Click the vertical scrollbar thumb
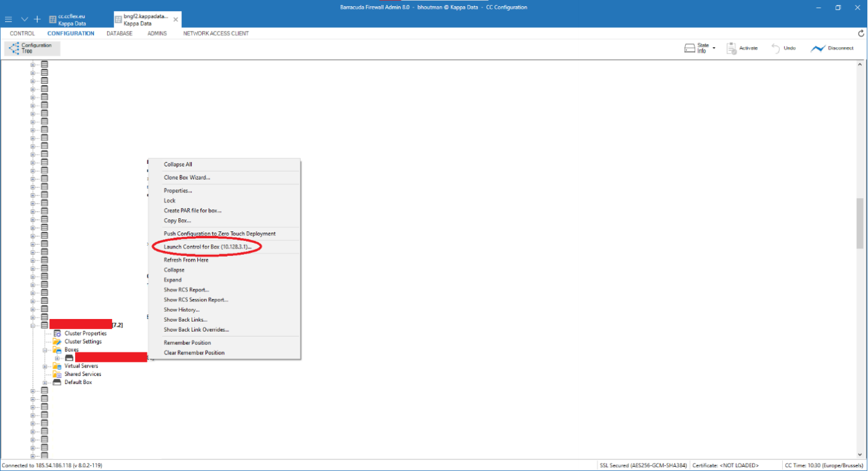Viewport: 868px width, 471px height. (860, 223)
